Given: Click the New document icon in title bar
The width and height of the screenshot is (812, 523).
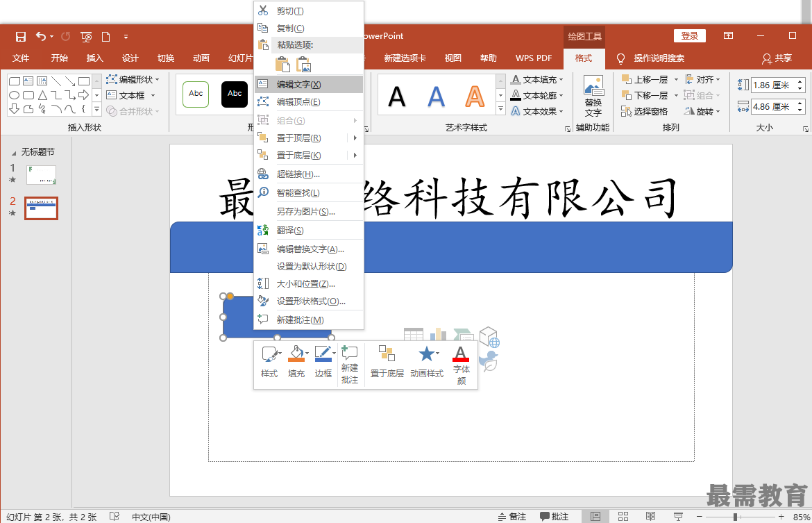Looking at the screenshot, I should [x=106, y=37].
